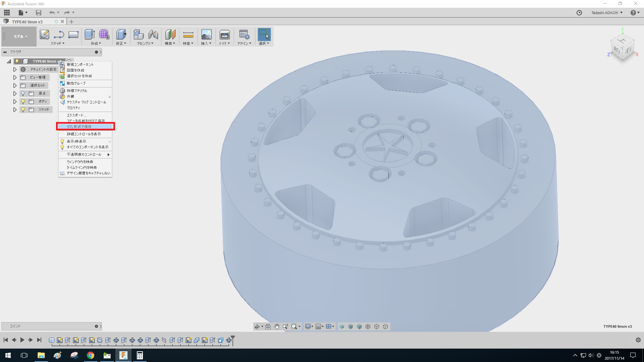Toggle visibility bulb of スケッチ folder
This screenshot has height=362, width=644.
click(23, 110)
